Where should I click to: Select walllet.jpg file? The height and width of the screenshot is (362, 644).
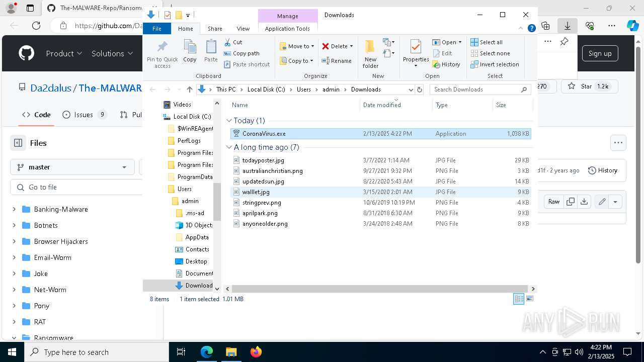point(380,192)
